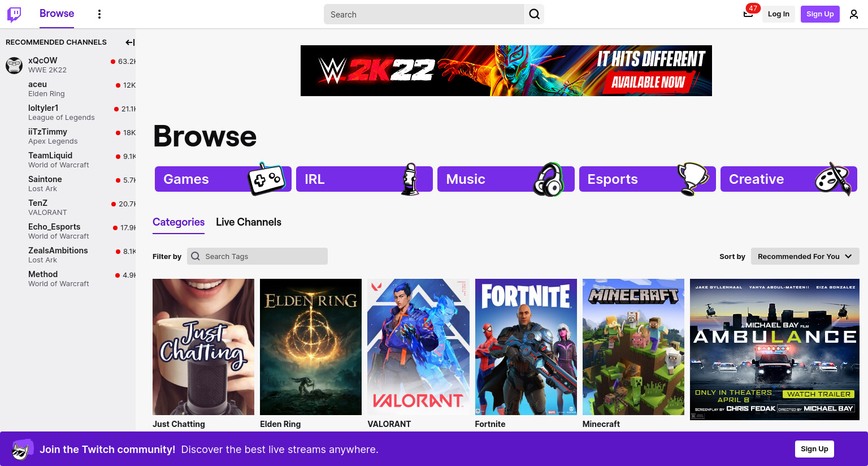Collapse the recommended channels sidebar
Image resolution: width=868 pixels, height=466 pixels.
(130, 42)
